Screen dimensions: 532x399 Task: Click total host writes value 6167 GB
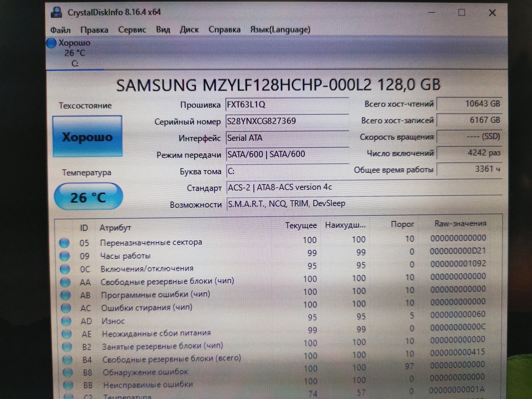(x=469, y=120)
